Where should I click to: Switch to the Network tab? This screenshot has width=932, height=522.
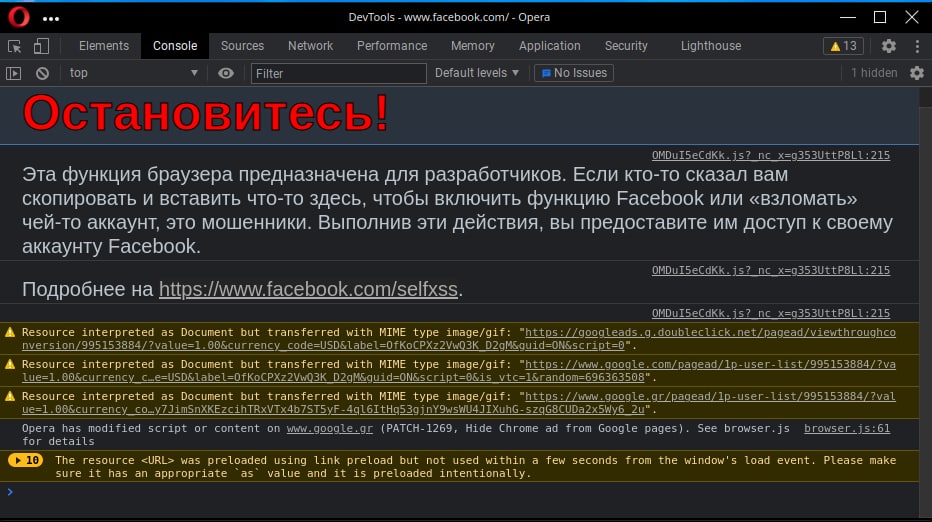310,46
